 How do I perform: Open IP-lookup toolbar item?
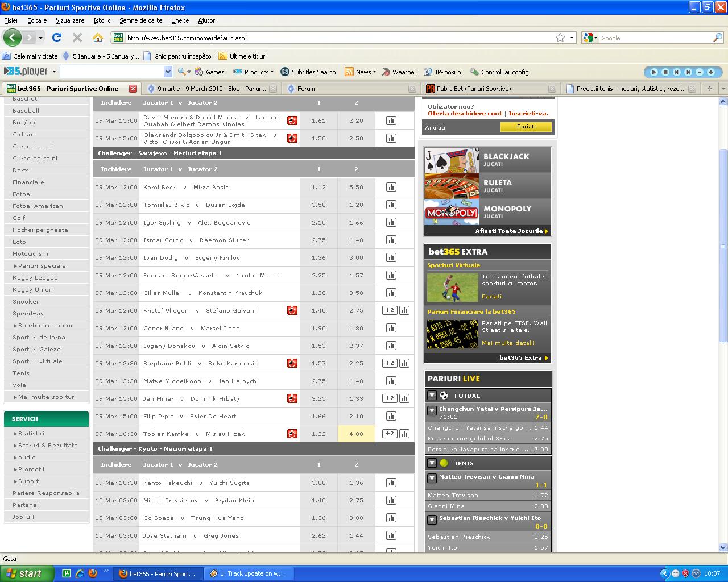[x=442, y=72]
